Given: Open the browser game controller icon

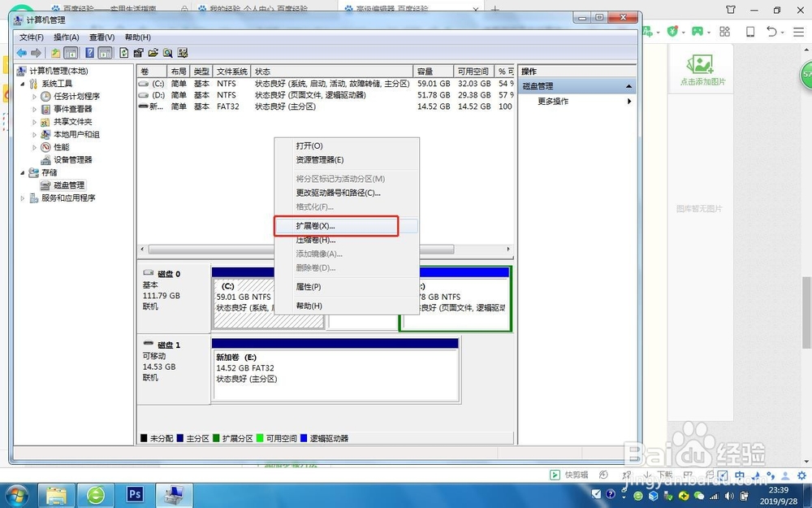Looking at the screenshot, I should point(698,32).
